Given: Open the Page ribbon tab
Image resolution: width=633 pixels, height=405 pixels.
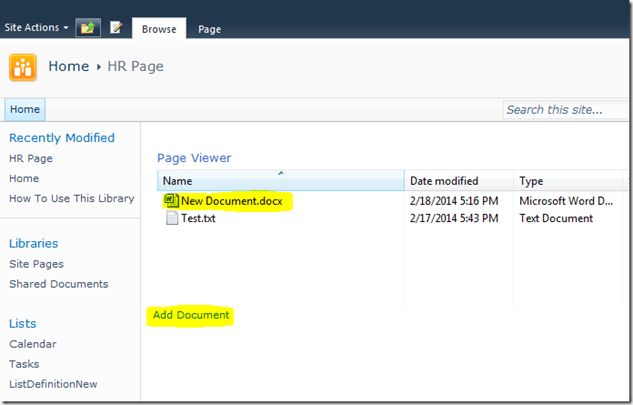Looking at the screenshot, I should (209, 29).
